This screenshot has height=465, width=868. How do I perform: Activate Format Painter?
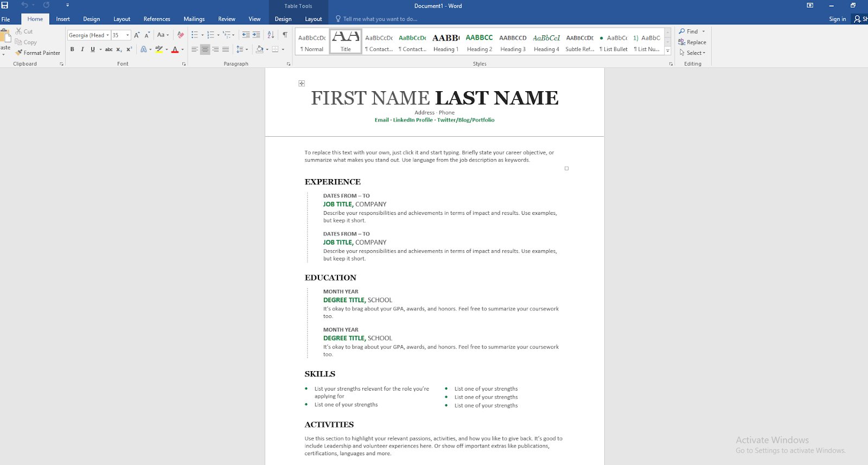pos(37,53)
